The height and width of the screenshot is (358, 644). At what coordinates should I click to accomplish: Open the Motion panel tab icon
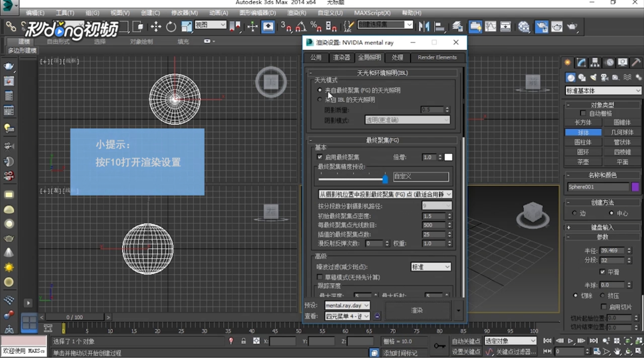pyautogui.click(x=610, y=62)
